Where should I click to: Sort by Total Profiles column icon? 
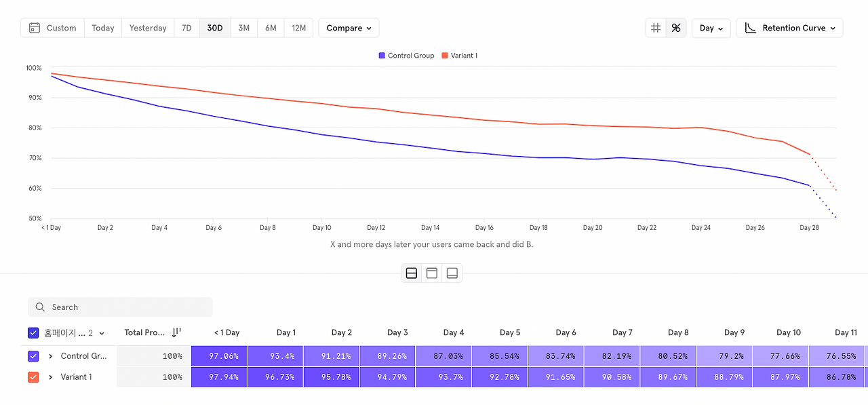coord(176,332)
